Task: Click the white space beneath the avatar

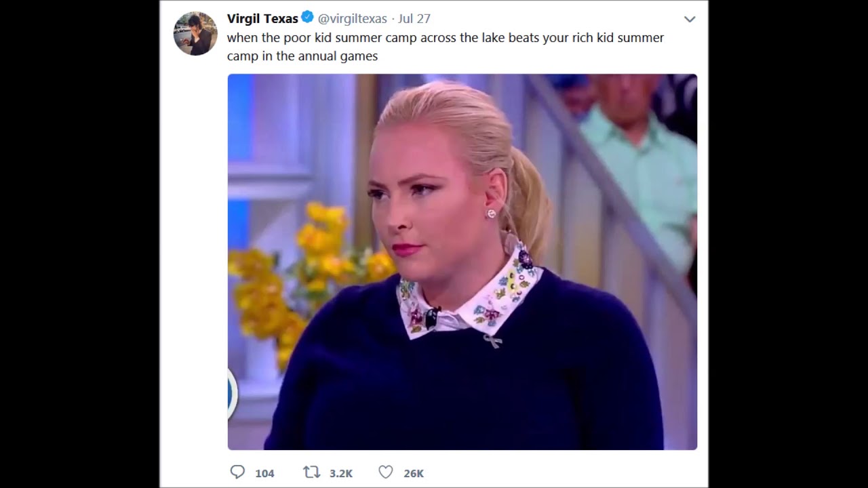Action: pos(193,258)
